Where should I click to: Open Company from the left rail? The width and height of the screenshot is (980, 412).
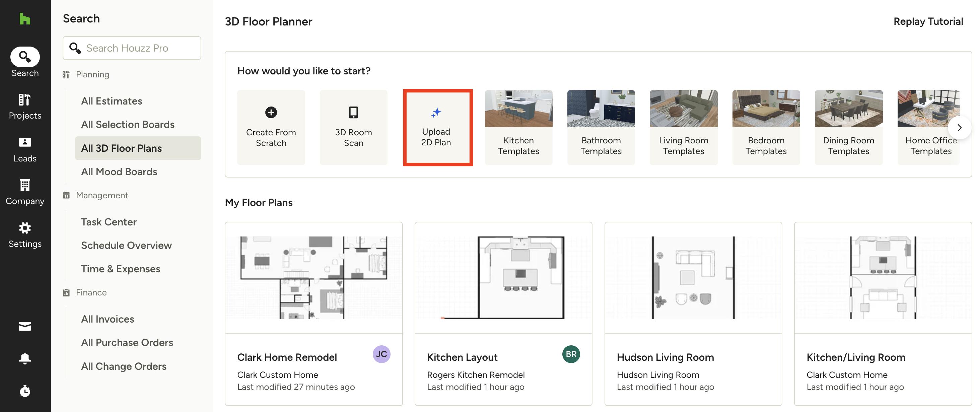(x=25, y=193)
